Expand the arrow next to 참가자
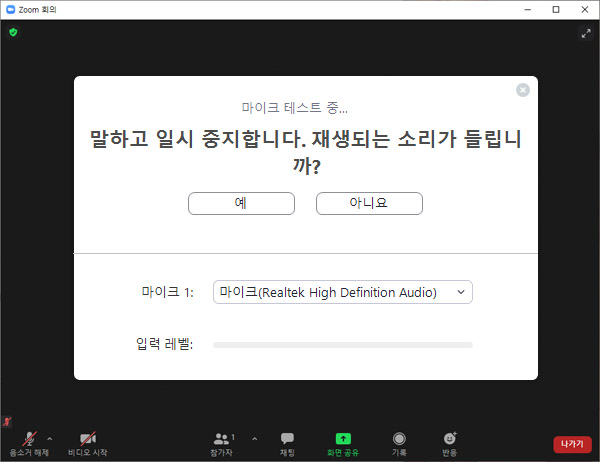This screenshot has height=462, width=600. click(254, 438)
